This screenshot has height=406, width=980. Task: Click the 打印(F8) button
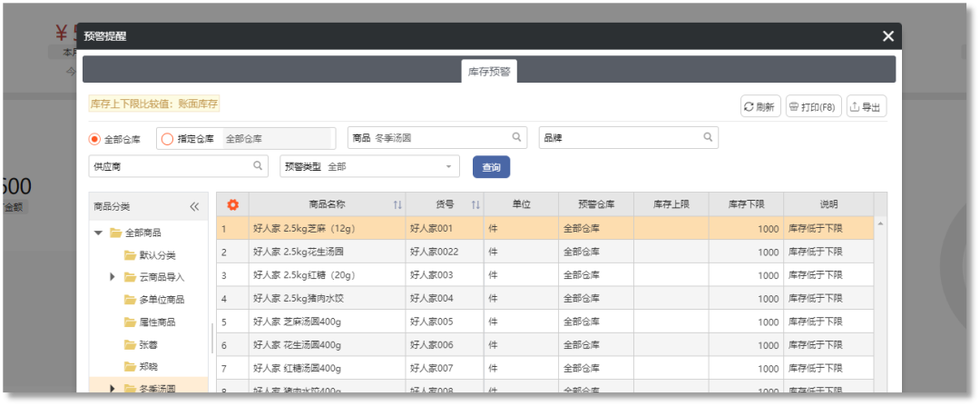pyautogui.click(x=813, y=107)
